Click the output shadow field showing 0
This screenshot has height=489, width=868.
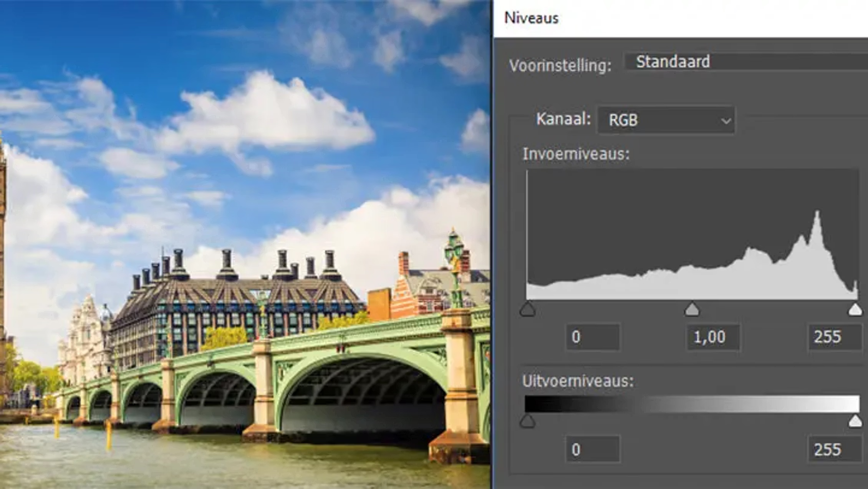click(x=593, y=449)
